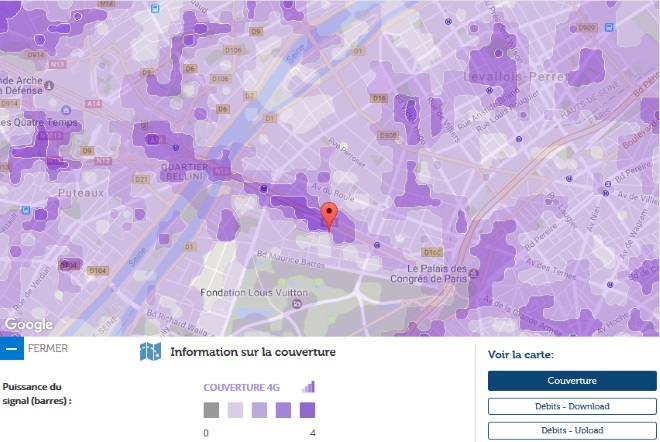Click the D908 road shield
This screenshot has width=660, height=442.
pos(388,136)
